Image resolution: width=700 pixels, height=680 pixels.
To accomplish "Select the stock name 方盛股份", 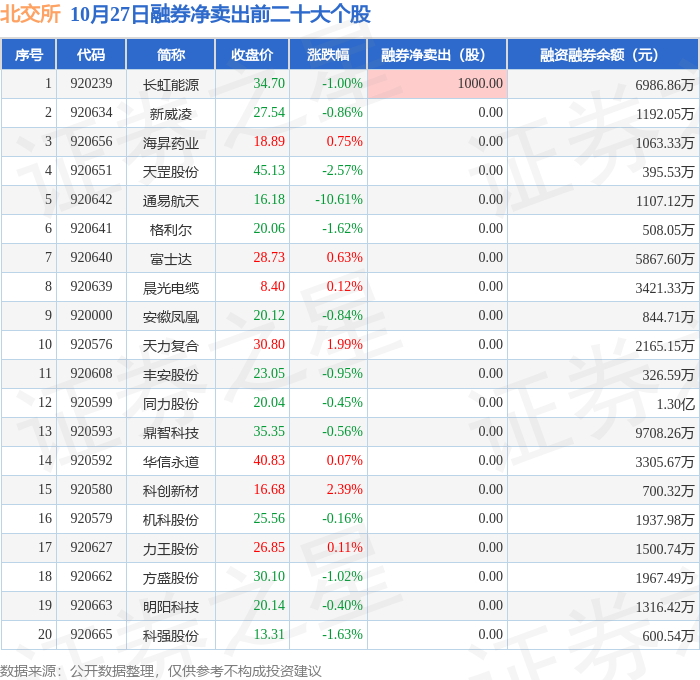I will pos(171,578).
